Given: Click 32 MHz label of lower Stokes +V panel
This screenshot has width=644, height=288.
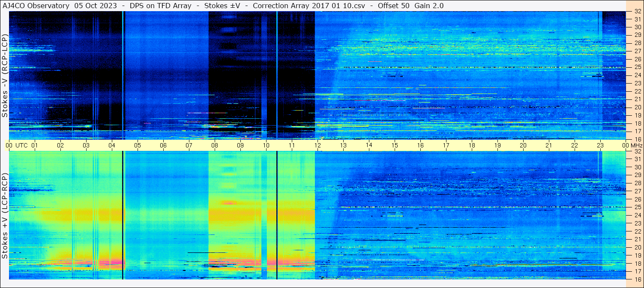Looking at the screenshot, I should click(637, 151).
